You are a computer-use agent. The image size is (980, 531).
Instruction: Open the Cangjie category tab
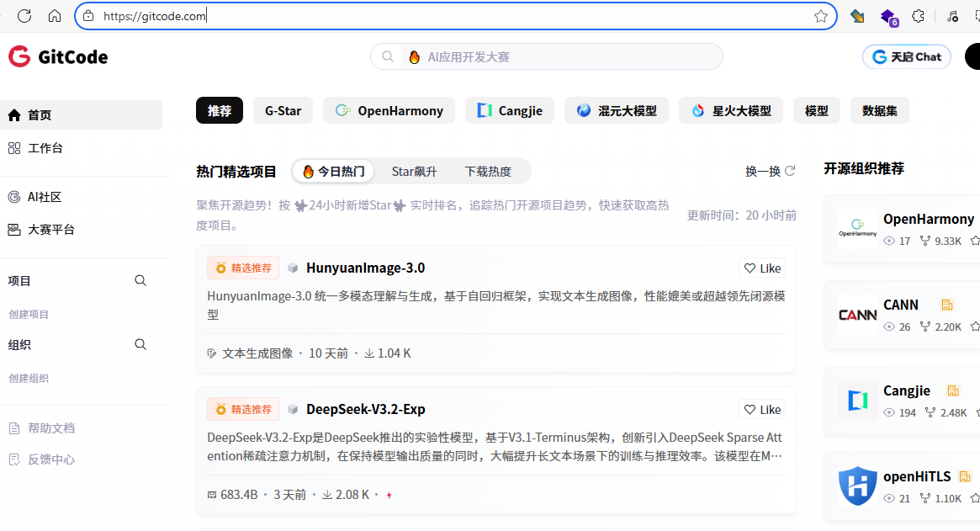point(510,111)
